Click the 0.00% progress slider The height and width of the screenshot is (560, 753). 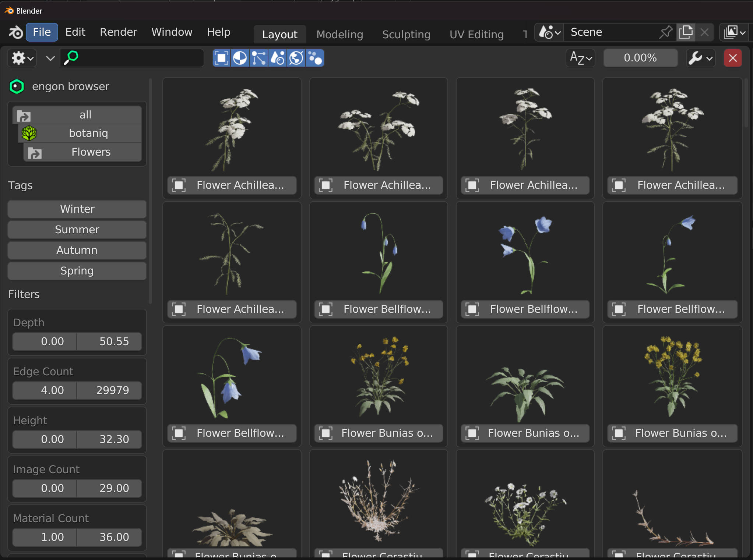click(x=640, y=58)
